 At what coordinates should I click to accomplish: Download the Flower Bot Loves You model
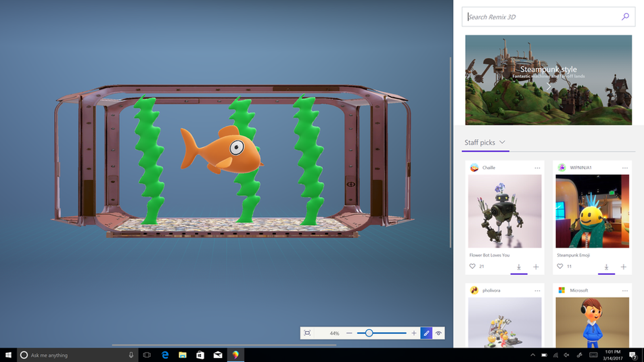519,267
